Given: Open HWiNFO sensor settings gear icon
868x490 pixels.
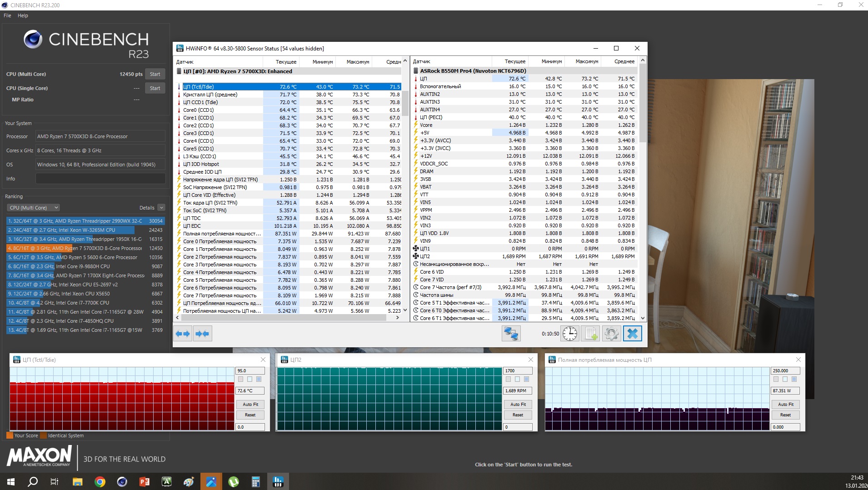Looking at the screenshot, I should point(611,334).
